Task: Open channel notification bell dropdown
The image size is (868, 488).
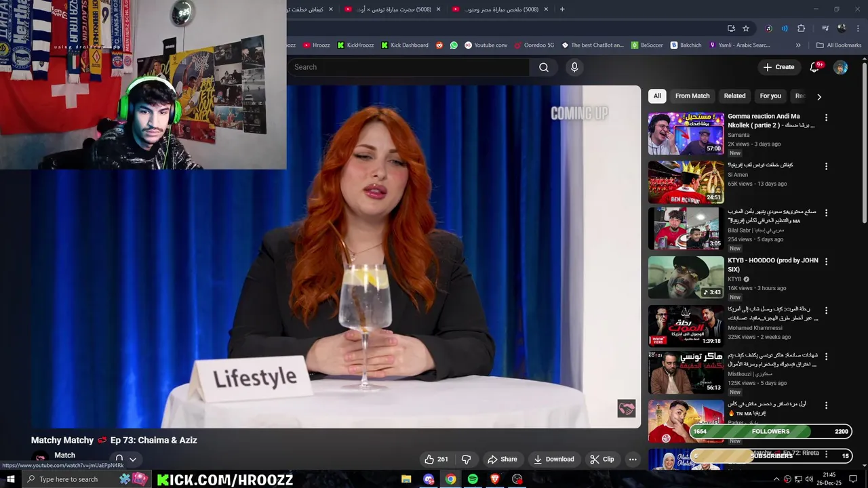Action: [125, 459]
